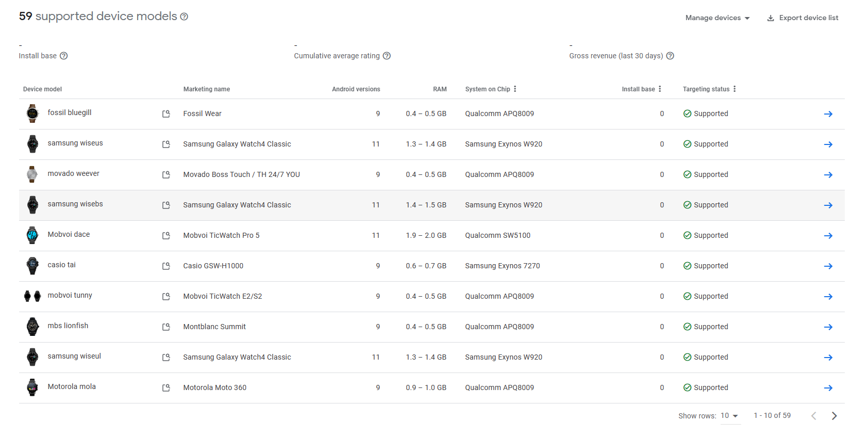Select device model text 'mbs lionfish'
Viewport: 868px width, 437px height.
click(68, 326)
